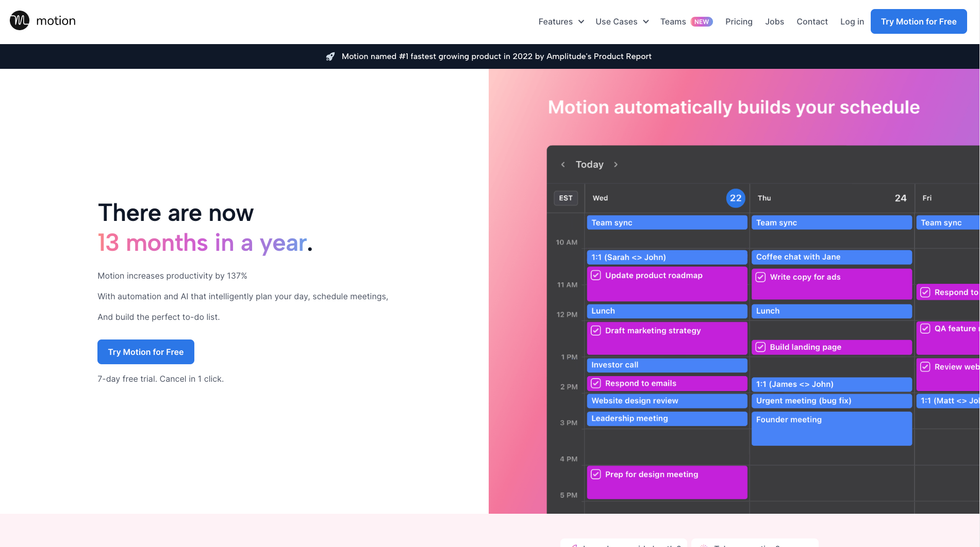Open the Website design review event
The height and width of the screenshot is (547, 980).
667,401
